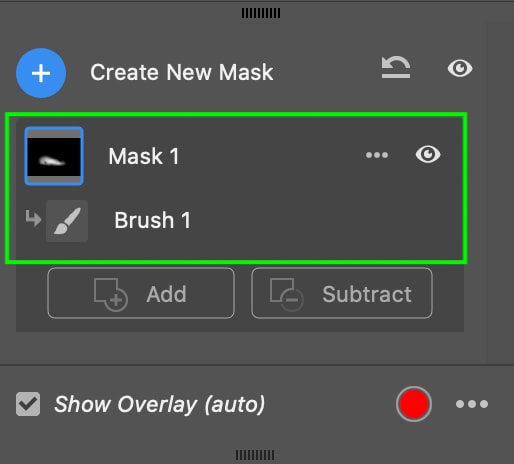Click the bottom panel grip handle
This screenshot has height=464, width=514.
(255, 455)
